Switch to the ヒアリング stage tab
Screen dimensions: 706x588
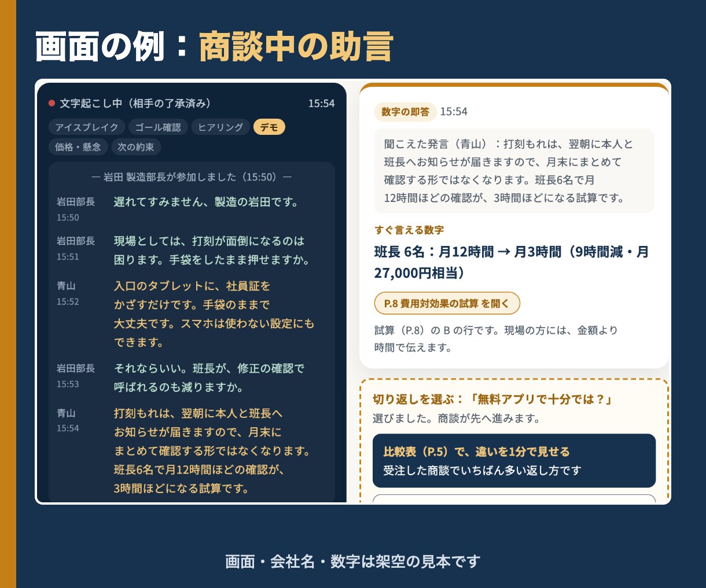click(x=220, y=127)
